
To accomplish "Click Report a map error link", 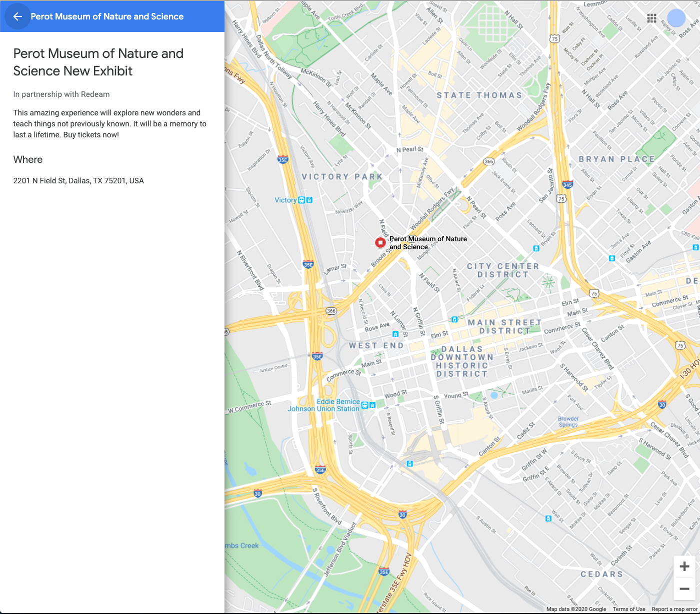I will (x=674, y=610).
